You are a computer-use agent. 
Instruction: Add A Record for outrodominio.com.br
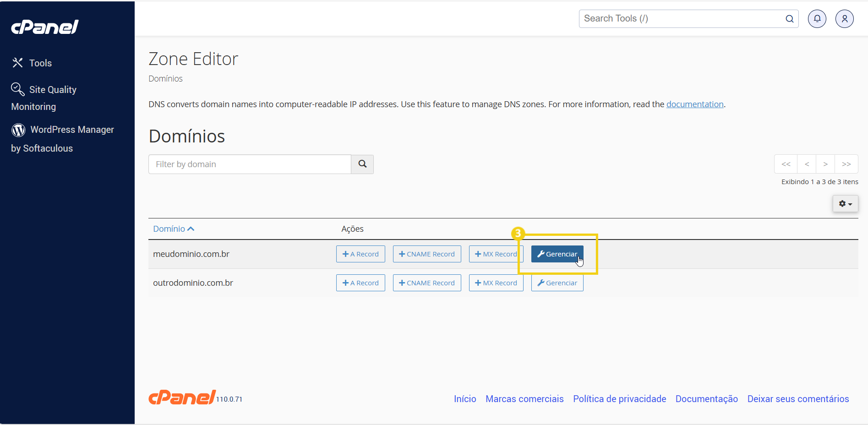360,283
